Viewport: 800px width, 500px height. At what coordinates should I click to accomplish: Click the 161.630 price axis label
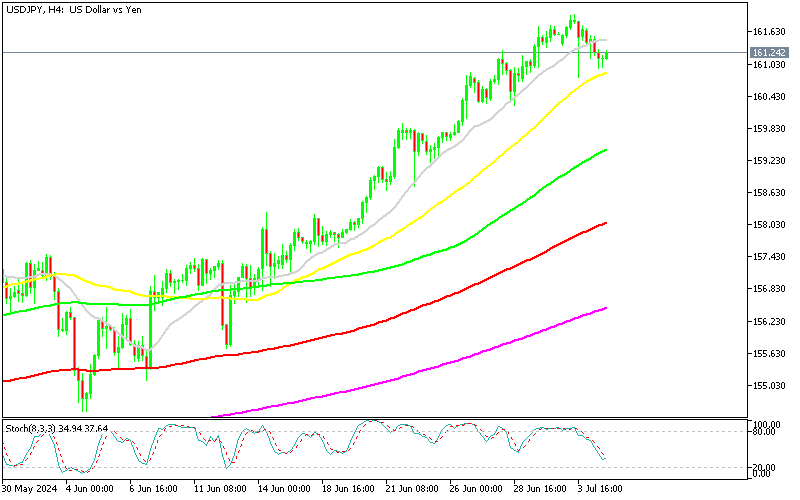[769, 32]
